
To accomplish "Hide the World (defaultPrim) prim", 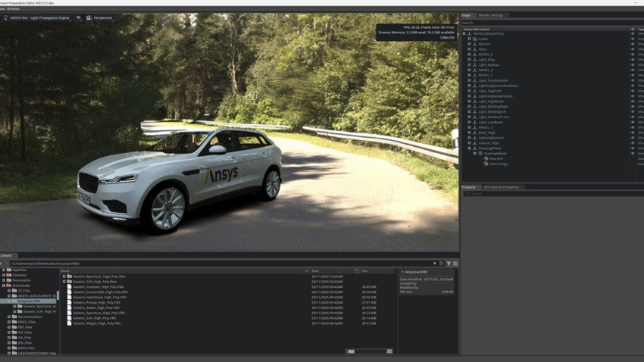I will [x=633, y=33].
